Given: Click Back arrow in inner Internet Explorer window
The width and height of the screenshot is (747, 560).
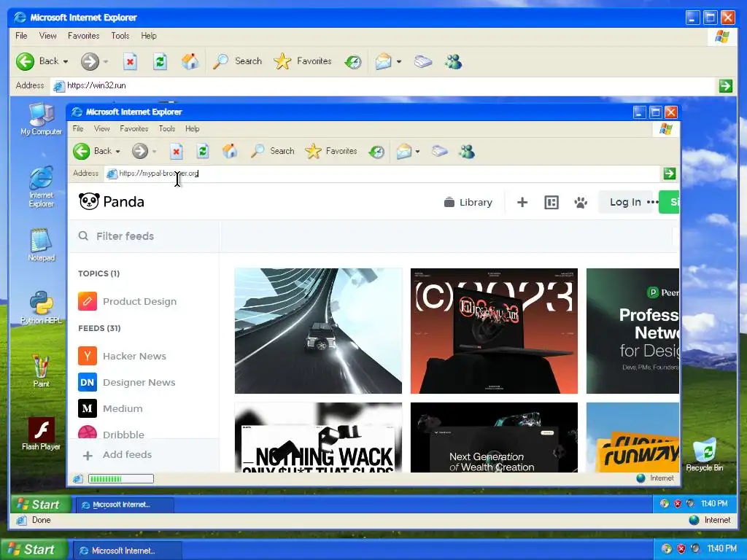Looking at the screenshot, I should pos(82,152).
